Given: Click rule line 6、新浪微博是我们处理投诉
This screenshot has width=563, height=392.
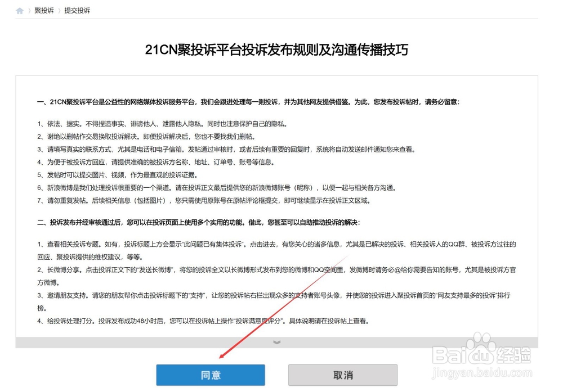Looking at the screenshot, I should coord(217,188).
